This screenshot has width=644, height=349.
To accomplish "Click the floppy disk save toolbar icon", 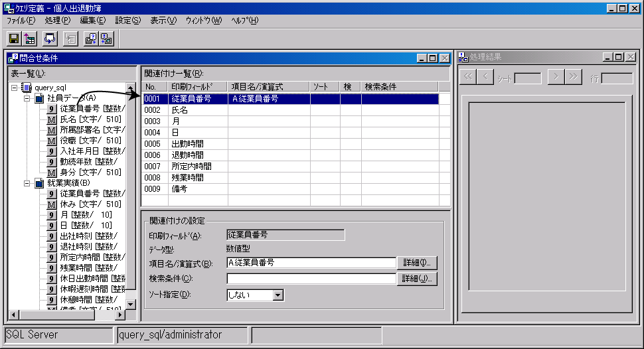I will [13, 39].
